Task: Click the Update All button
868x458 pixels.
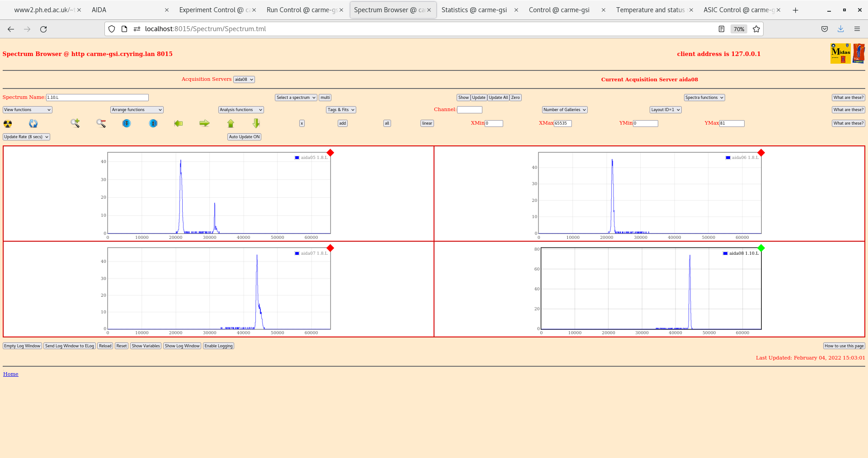Action: coord(498,98)
